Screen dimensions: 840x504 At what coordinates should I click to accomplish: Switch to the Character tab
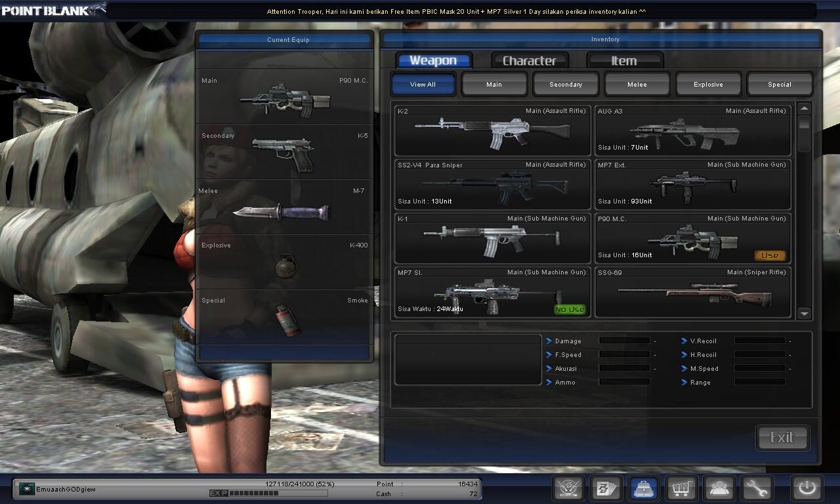coord(530,60)
